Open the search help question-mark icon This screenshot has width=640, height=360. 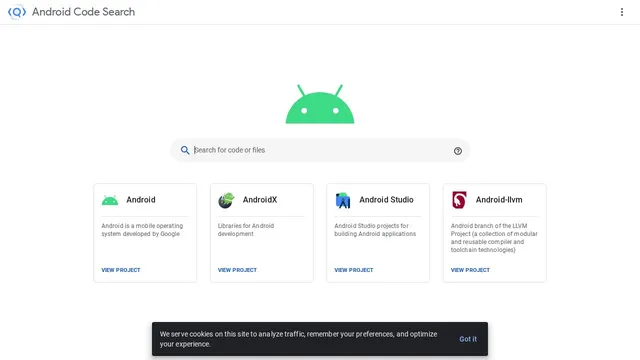click(458, 151)
